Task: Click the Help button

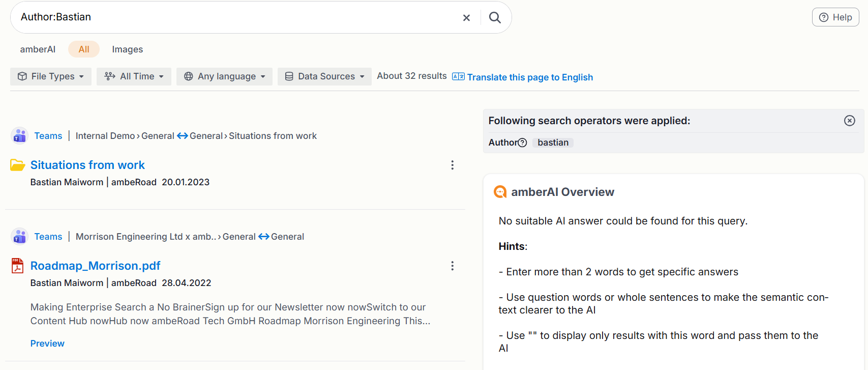Action: click(x=835, y=17)
